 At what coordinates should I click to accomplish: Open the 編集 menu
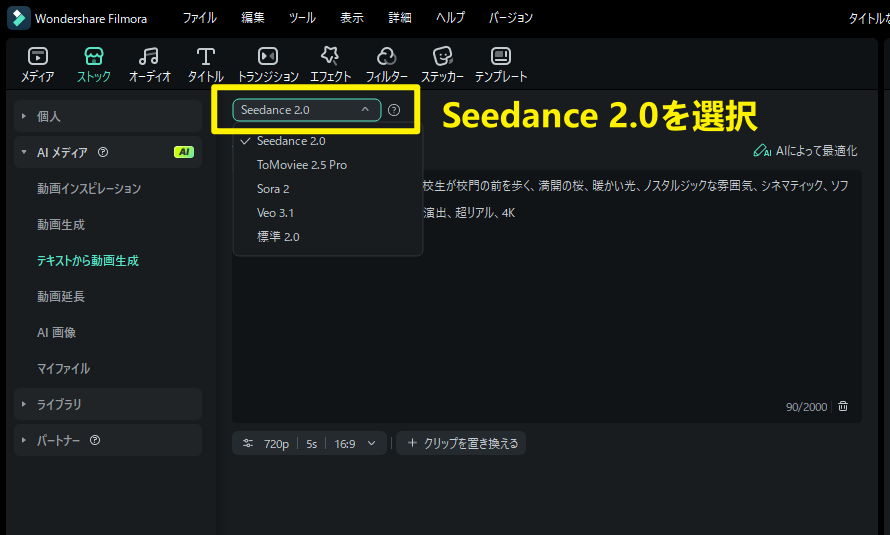click(x=253, y=18)
